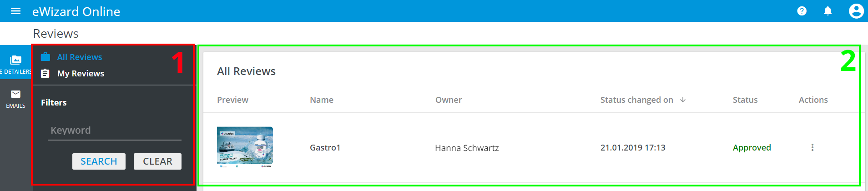Open the Gastro1 actions three-dot menu

click(812, 147)
